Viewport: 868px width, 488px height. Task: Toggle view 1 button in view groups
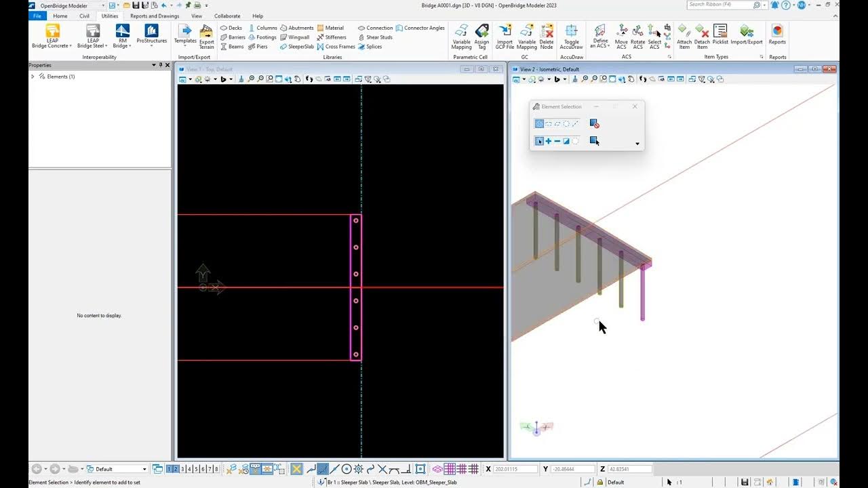coord(170,469)
